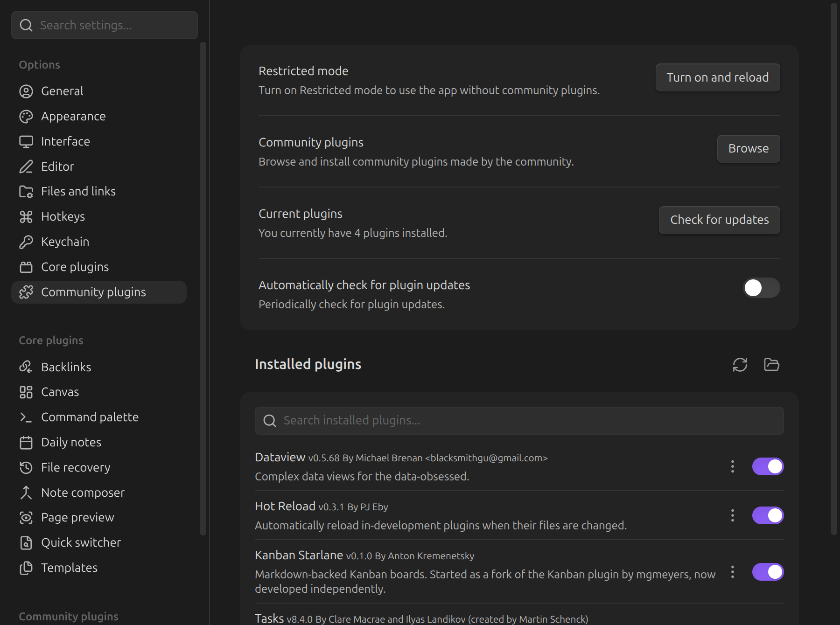Open more options for Kanban Starlane plugin
Image resolution: width=840 pixels, height=625 pixels.
pos(733,572)
